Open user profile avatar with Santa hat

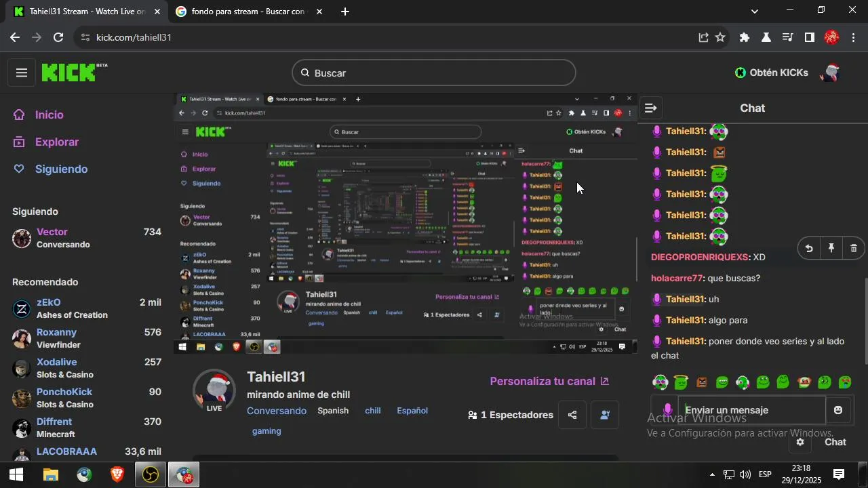tap(830, 72)
